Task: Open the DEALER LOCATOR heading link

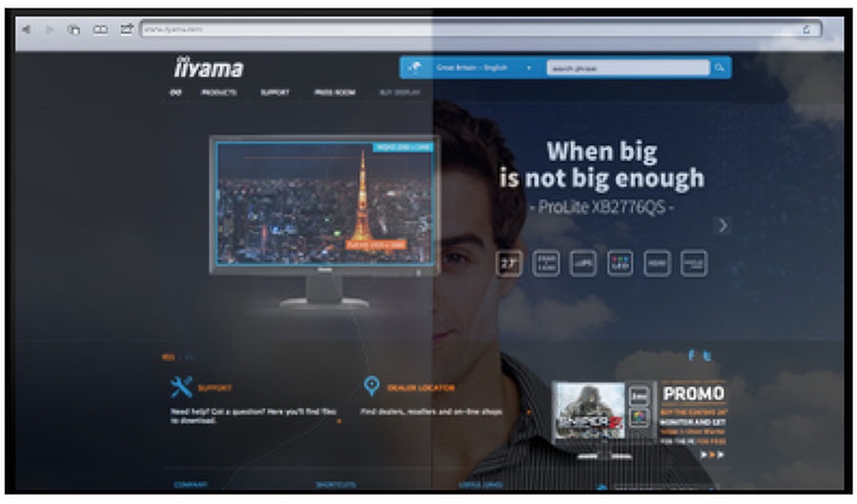Action: click(420, 388)
